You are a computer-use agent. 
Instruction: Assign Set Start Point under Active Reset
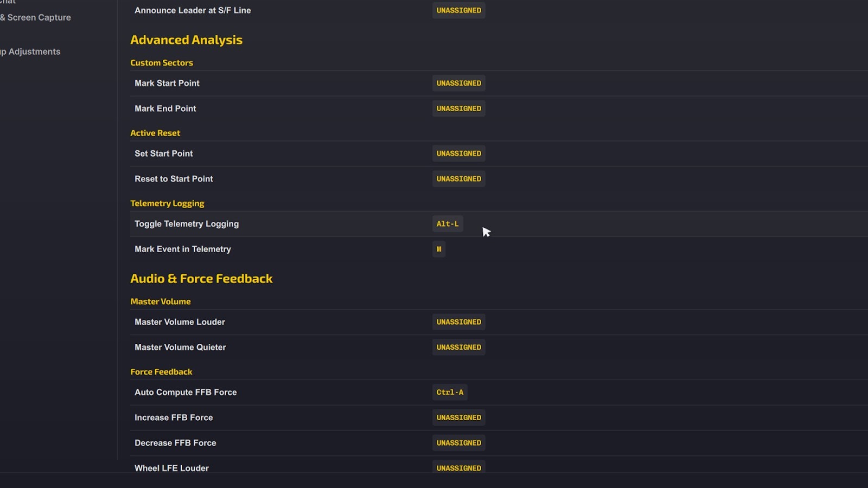(458, 153)
